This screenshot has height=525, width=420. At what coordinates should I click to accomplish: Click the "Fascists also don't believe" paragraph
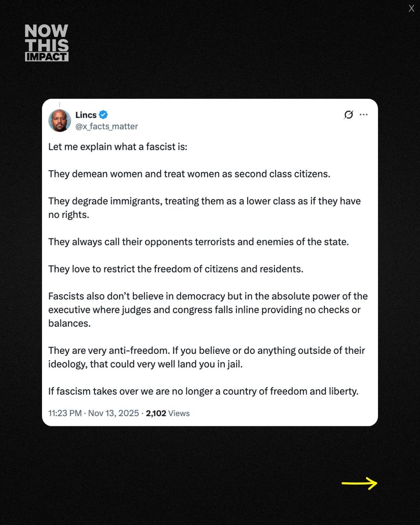pyautogui.click(x=208, y=310)
